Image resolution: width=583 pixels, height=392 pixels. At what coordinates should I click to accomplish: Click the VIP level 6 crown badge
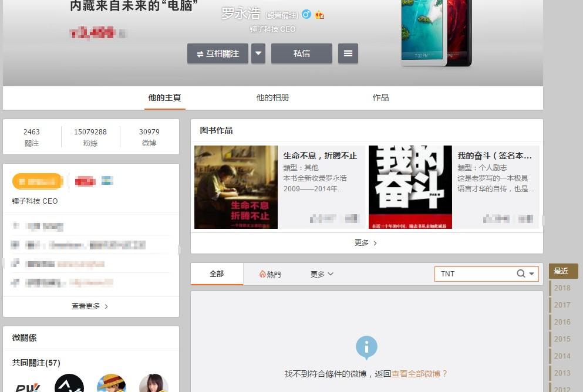(318, 15)
